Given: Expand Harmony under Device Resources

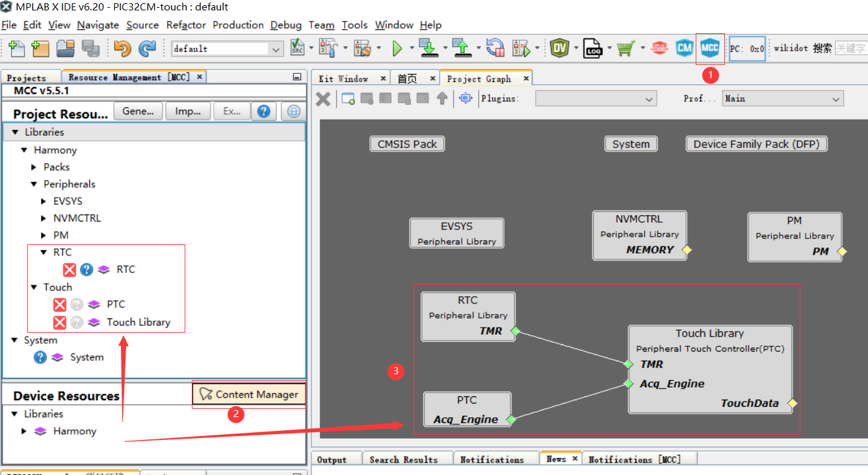Looking at the screenshot, I should tap(24, 431).
